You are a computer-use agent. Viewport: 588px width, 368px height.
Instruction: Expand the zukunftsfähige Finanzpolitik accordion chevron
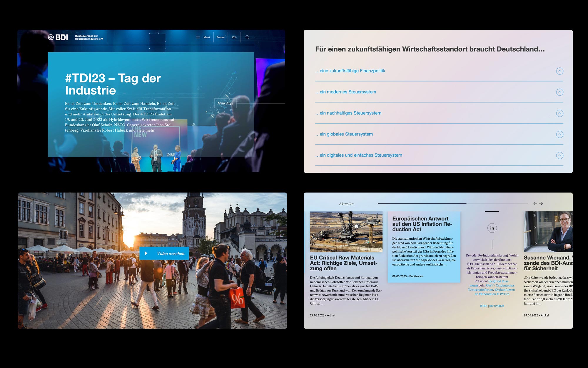pos(559,71)
